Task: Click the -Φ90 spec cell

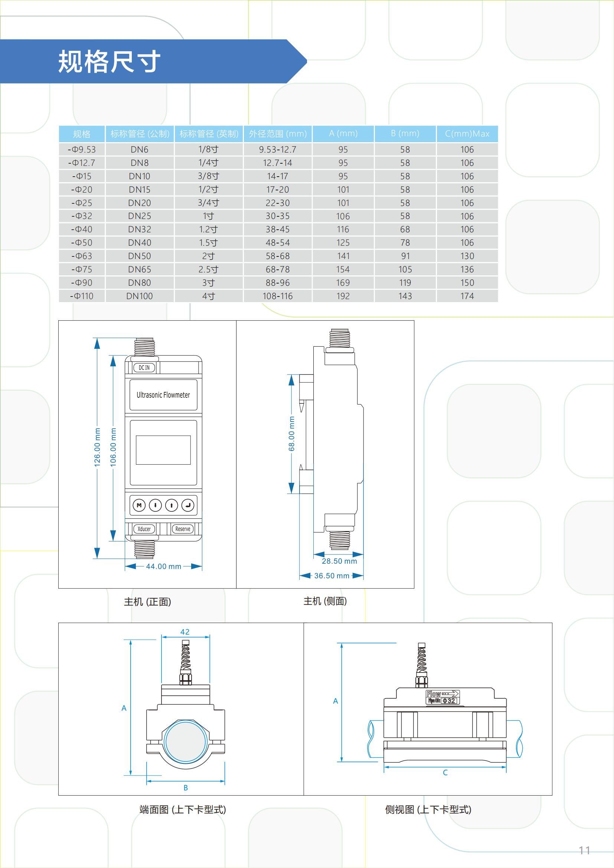Action: pyautogui.click(x=82, y=283)
